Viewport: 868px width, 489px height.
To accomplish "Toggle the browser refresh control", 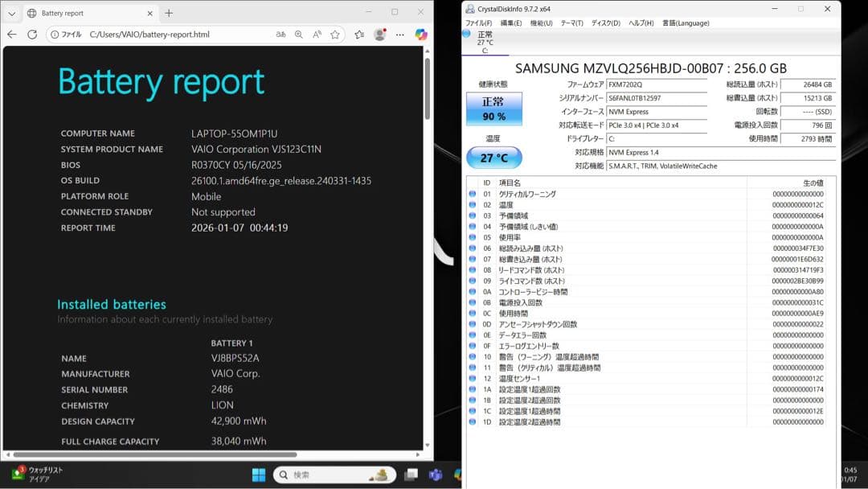I will point(32,35).
